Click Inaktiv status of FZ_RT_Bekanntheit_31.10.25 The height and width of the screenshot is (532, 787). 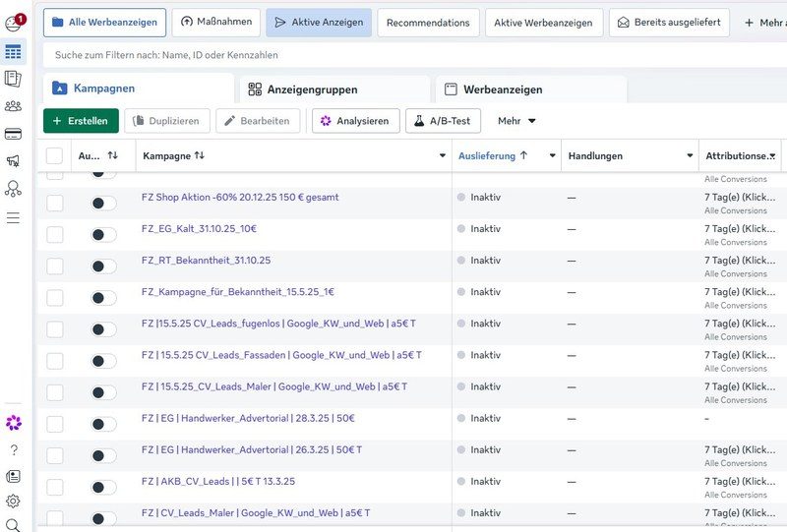(x=485, y=261)
